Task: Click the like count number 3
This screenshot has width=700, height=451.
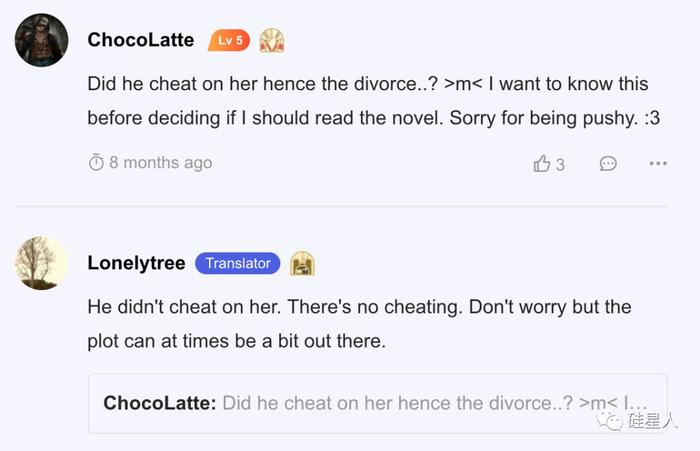Action: tap(560, 165)
